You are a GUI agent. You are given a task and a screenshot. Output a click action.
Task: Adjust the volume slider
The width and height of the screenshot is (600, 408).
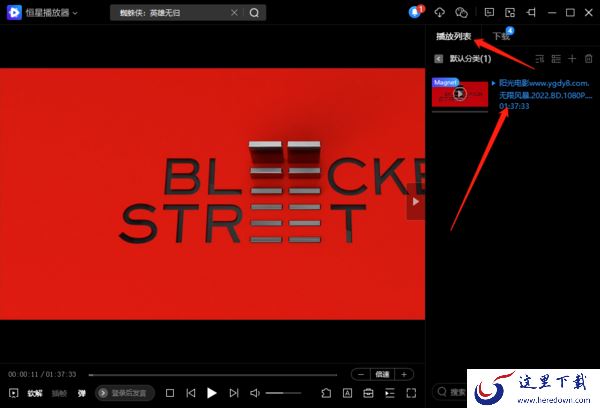pos(284,393)
